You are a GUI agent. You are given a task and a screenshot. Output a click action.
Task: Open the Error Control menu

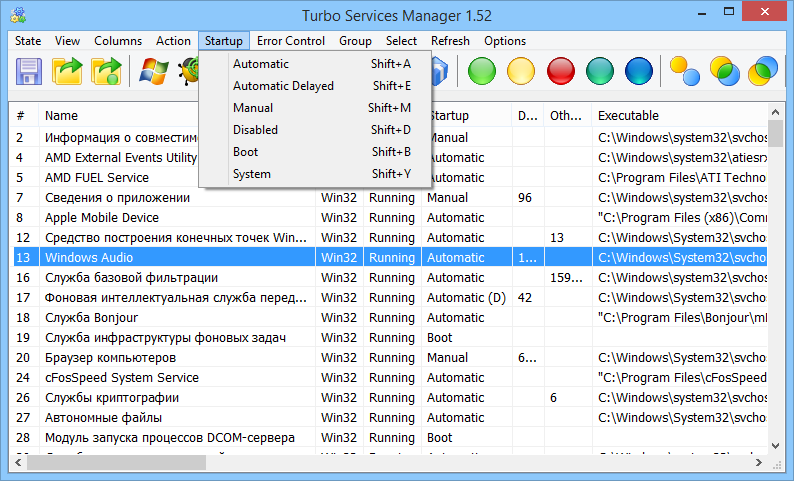291,41
